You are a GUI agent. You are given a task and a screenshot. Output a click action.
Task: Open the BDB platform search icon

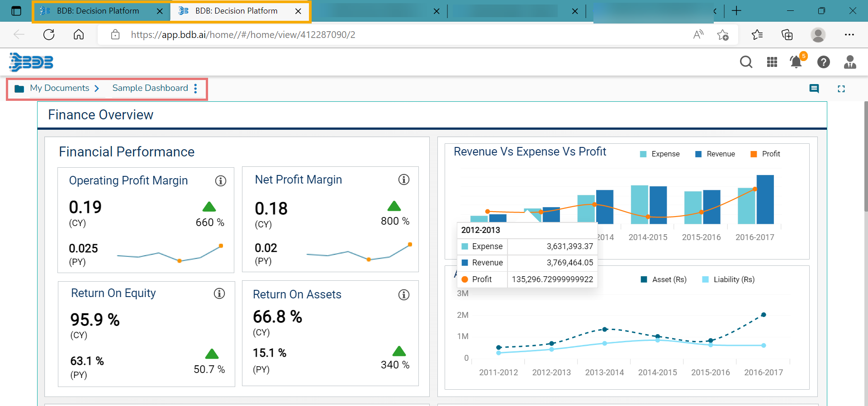[x=746, y=62]
